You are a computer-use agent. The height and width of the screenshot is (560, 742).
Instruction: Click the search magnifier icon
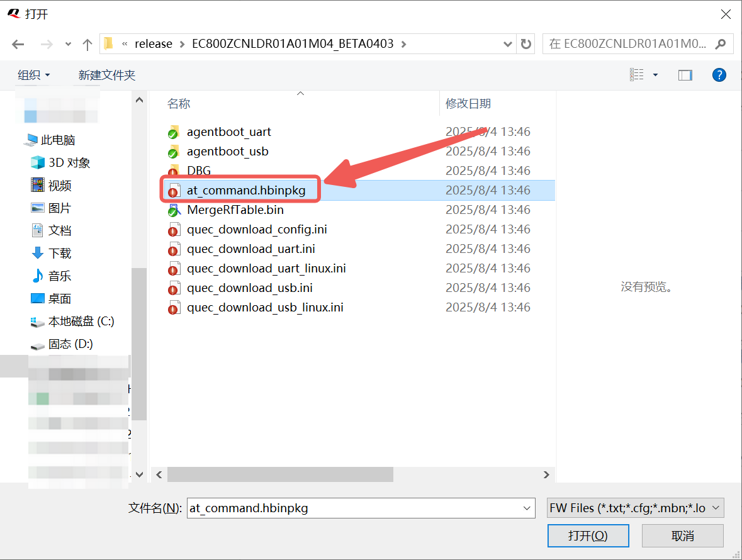pyautogui.click(x=721, y=44)
